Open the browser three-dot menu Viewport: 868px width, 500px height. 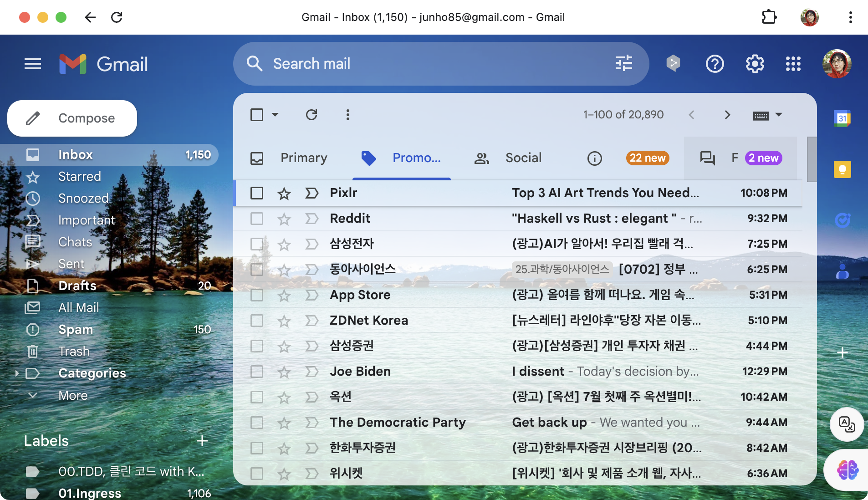pos(850,17)
